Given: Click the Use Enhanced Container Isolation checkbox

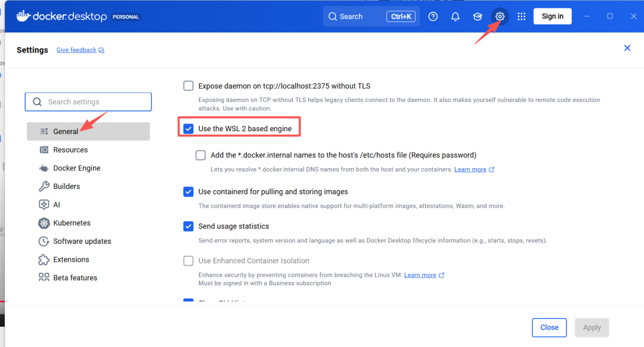Looking at the screenshot, I should pyautogui.click(x=188, y=261).
